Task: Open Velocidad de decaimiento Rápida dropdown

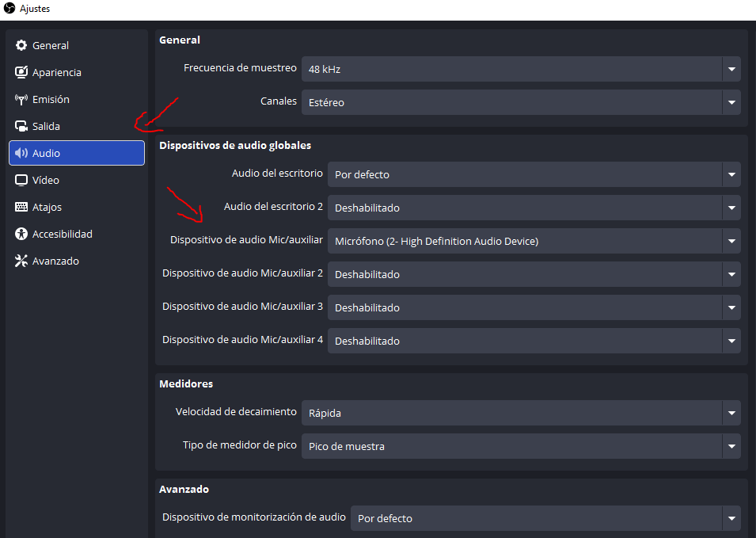Action: click(521, 413)
